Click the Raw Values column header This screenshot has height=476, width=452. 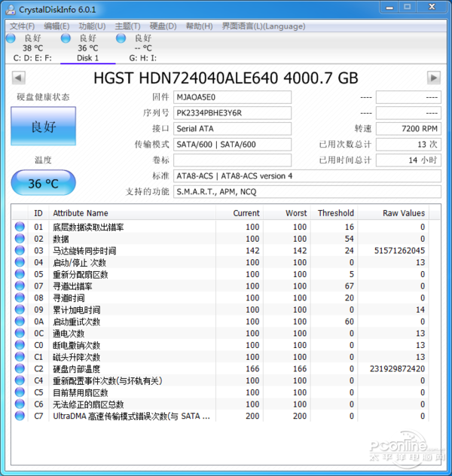click(393, 213)
